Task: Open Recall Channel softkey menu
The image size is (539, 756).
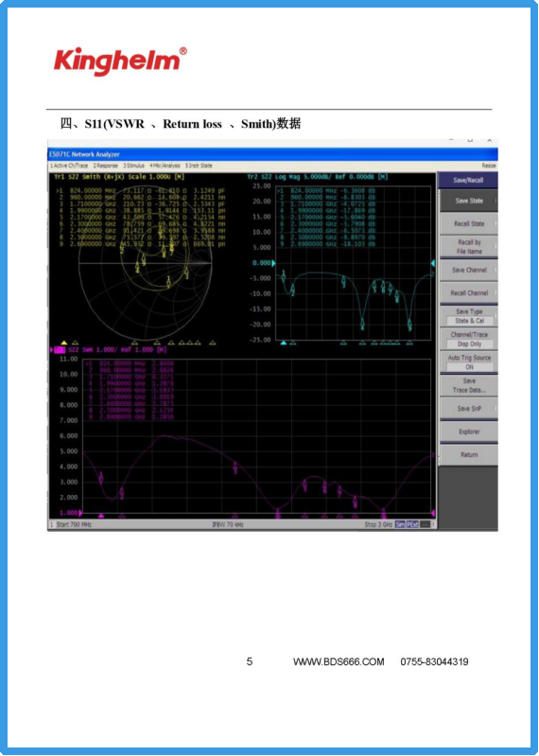Action: click(x=468, y=293)
